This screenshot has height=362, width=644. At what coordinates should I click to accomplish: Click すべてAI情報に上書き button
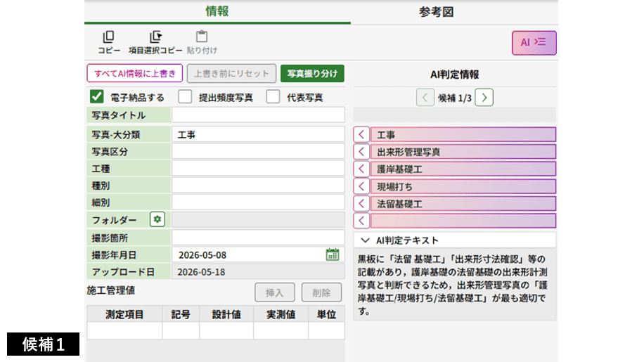[135, 74]
